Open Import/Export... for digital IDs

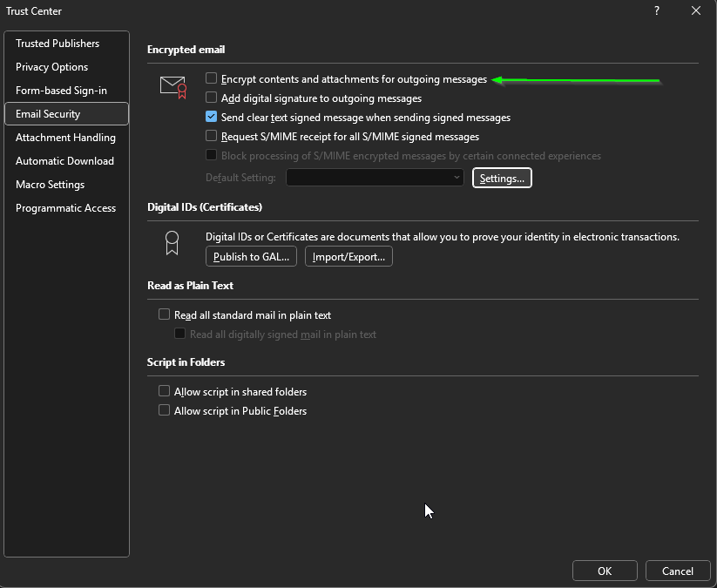(348, 257)
